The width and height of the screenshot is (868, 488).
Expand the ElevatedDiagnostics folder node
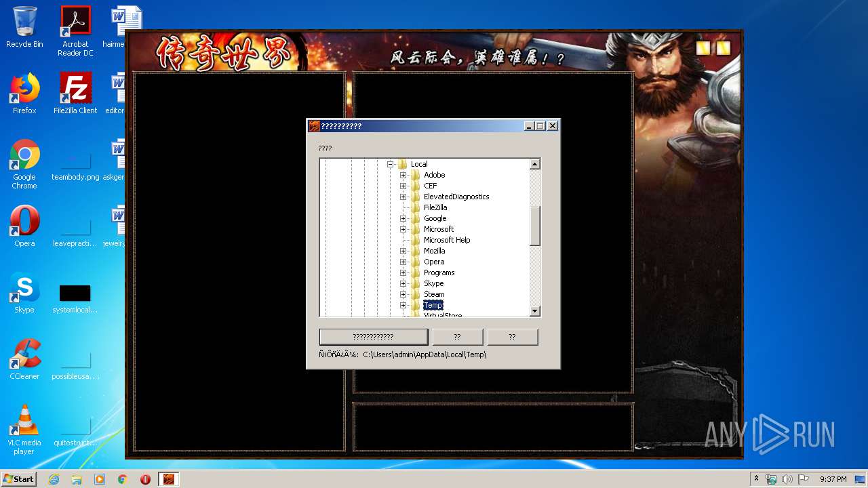coord(403,197)
